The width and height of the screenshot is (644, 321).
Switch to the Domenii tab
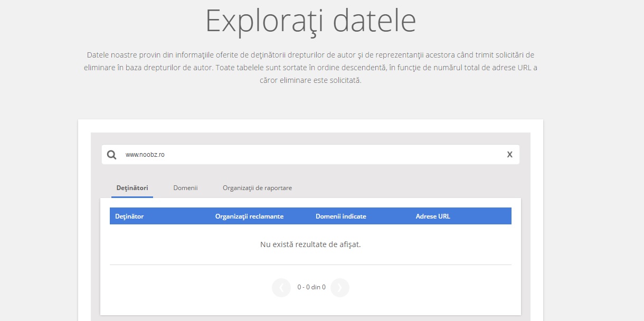click(185, 187)
